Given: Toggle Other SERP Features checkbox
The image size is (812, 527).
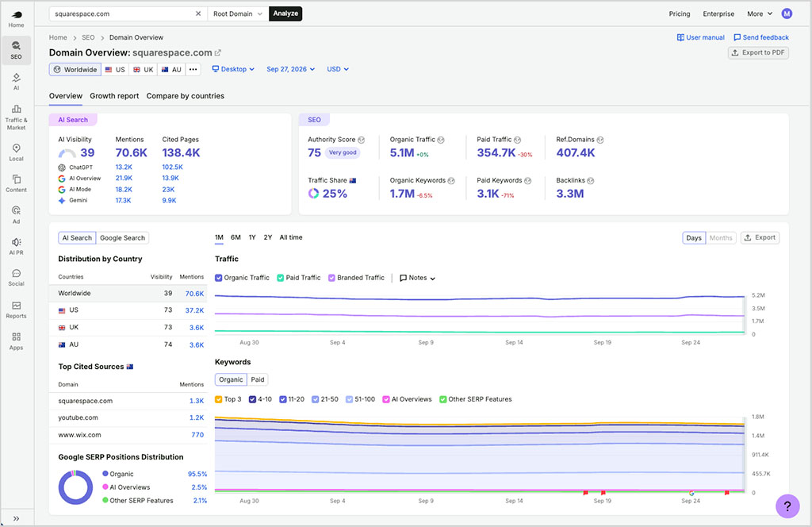Looking at the screenshot, I should pos(442,399).
